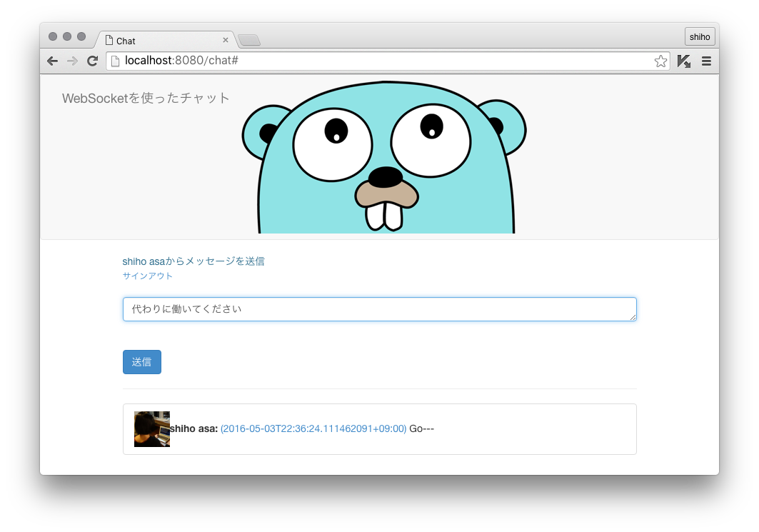This screenshot has height=532, width=759.
Task: Go back to the previous page
Action: [52, 61]
